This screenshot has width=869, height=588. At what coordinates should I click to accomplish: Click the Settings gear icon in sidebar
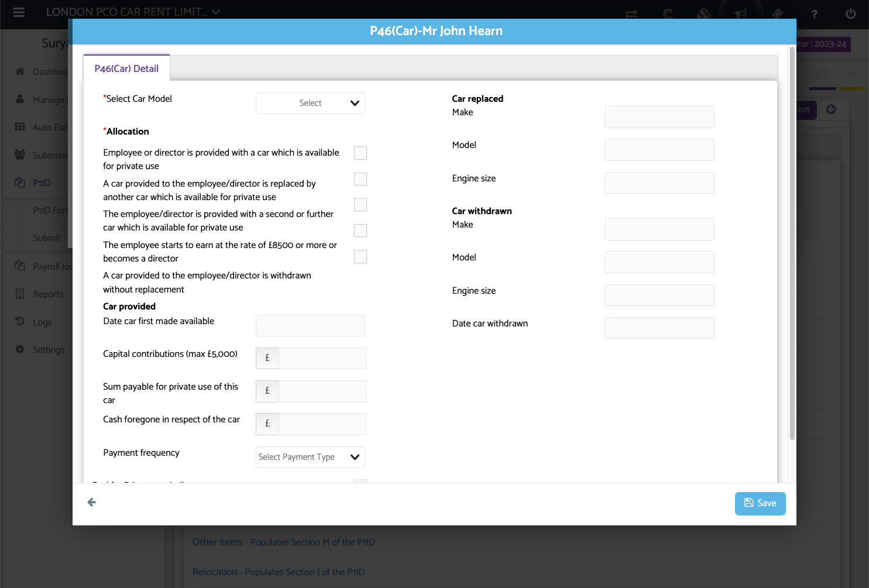tap(20, 349)
